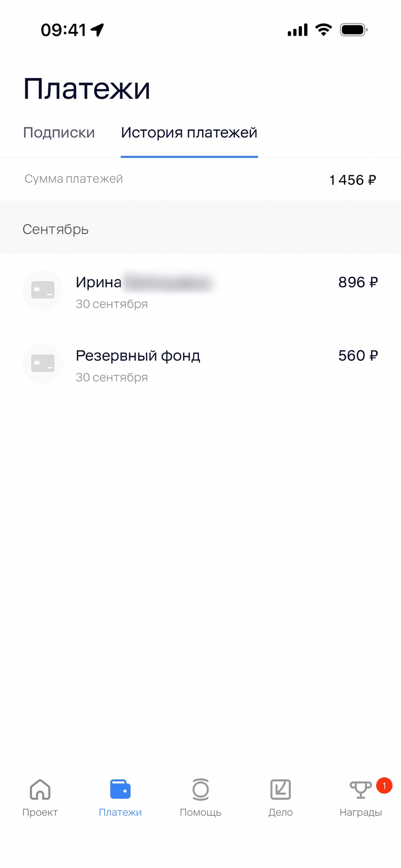The image size is (401, 868).
Task: Tap the battery icon in status bar
Action: coord(353,30)
